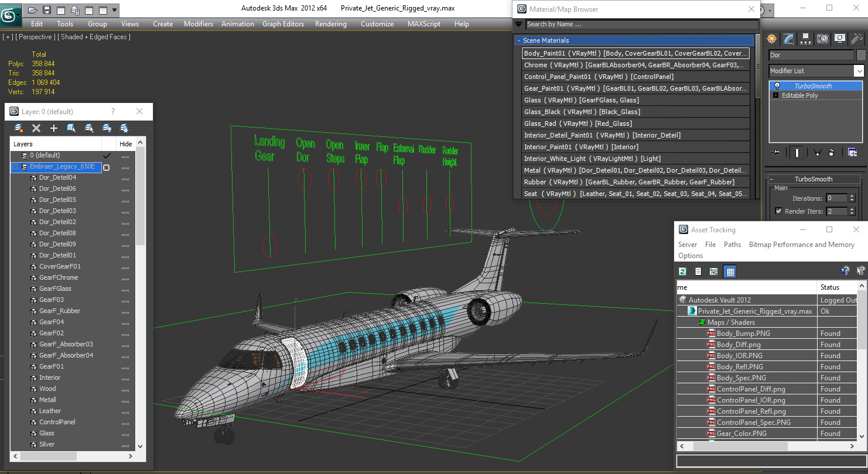Click Create New Layer icon in Layer panel
Viewport: 868px width, 474px height.
[x=19, y=128]
